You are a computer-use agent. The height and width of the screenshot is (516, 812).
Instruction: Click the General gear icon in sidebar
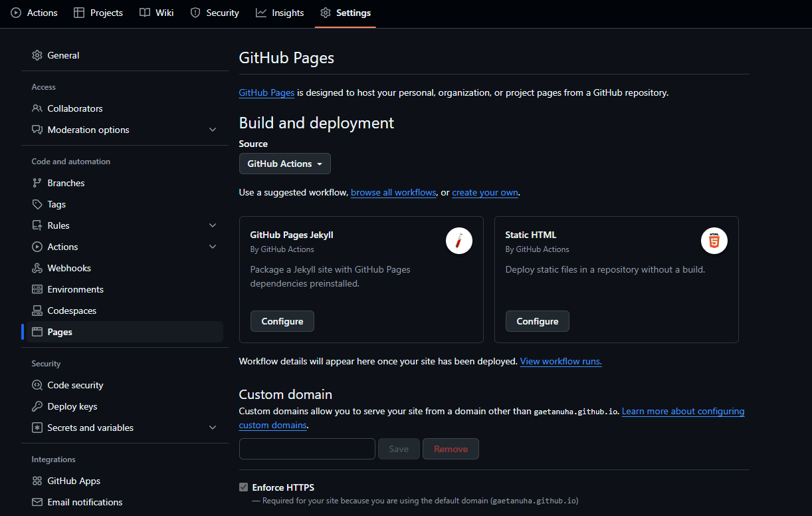pos(37,55)
